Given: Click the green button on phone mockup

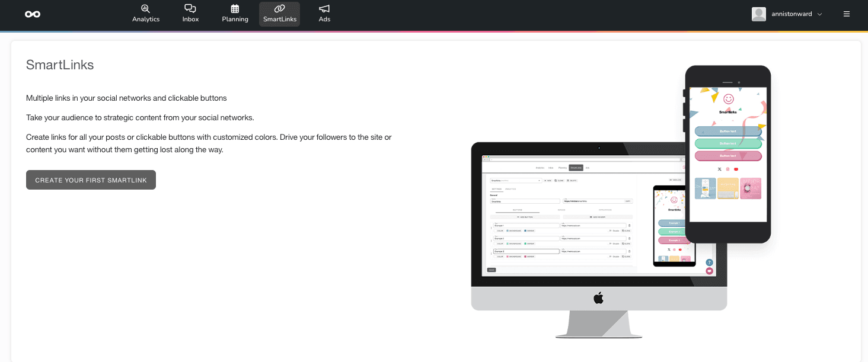Looking at the screenshot, I should coord(727,143).
